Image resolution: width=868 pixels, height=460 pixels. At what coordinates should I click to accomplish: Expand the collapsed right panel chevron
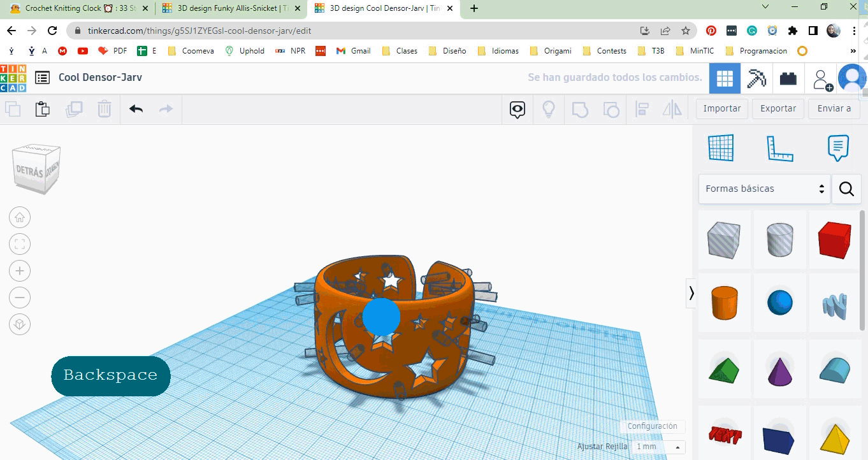tap(691, 293)
